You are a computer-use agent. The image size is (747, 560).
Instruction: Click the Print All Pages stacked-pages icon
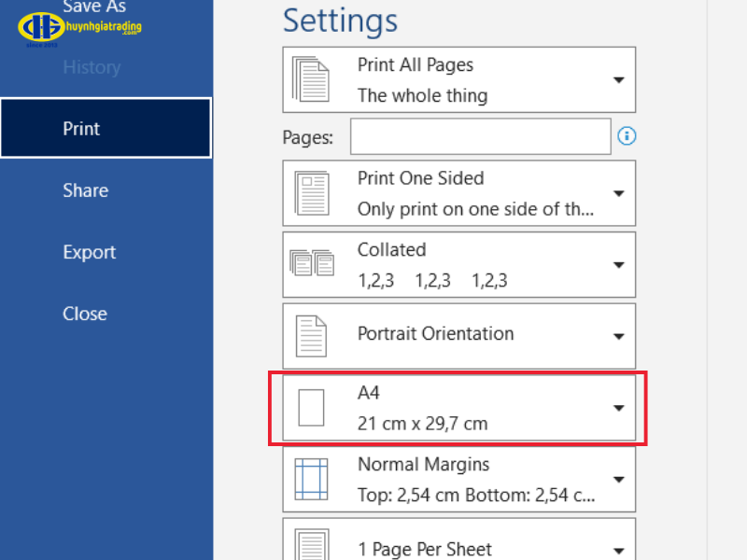[x=311, y=79]
